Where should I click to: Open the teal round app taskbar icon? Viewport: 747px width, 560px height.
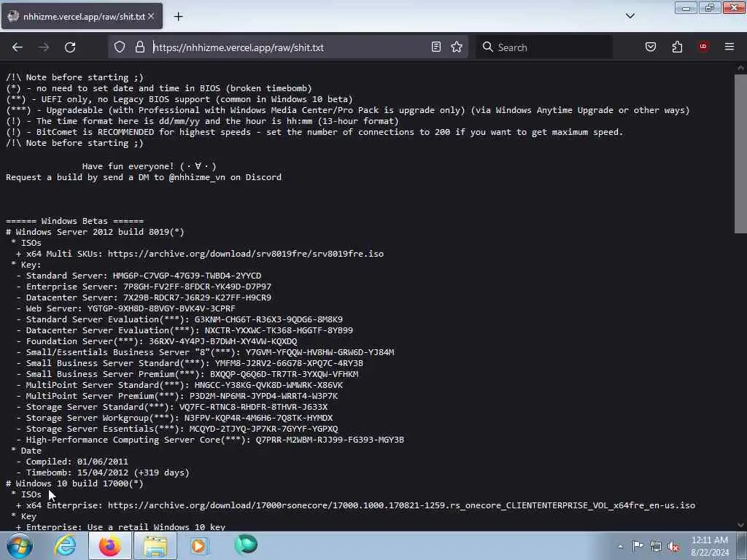246,545
